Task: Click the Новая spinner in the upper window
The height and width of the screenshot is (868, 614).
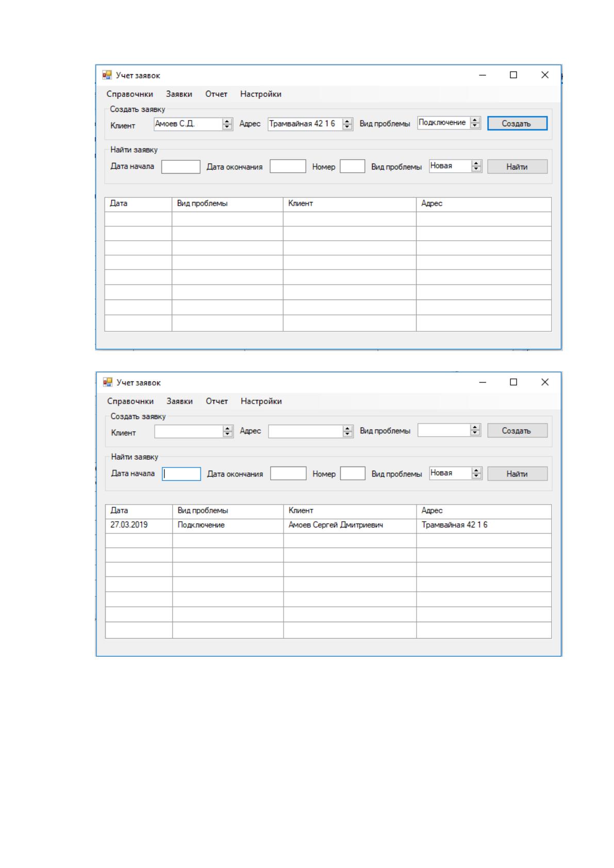Action: pos(476,166)
